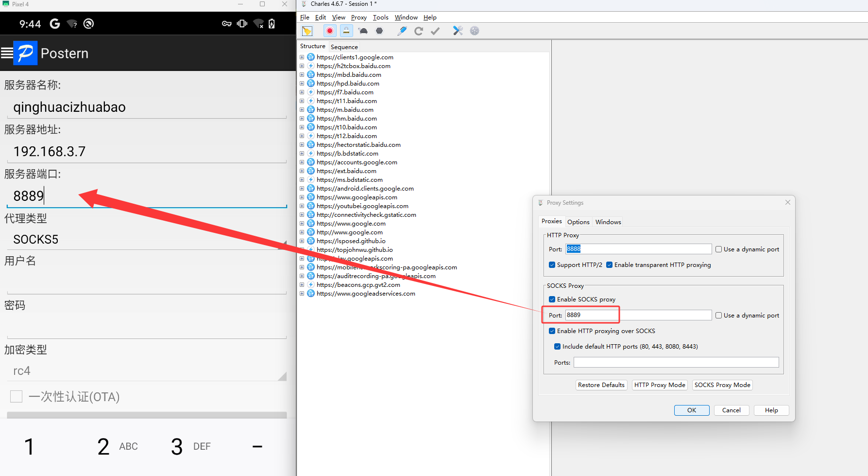868x476 pixels.
Task: Expand the https://hectorstatic.baidu.com tree node
Action: pyautogui.click(x=302, y=145)
